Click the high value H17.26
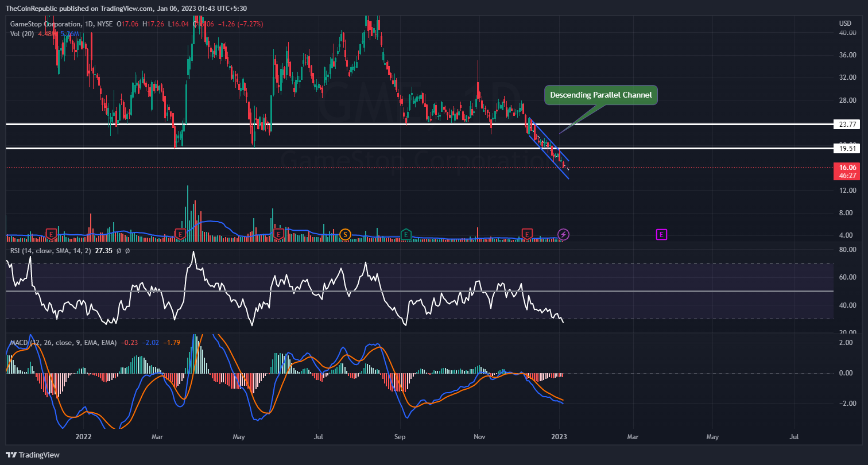This screenshot has width=868, height=465. (x=153, y=24)
